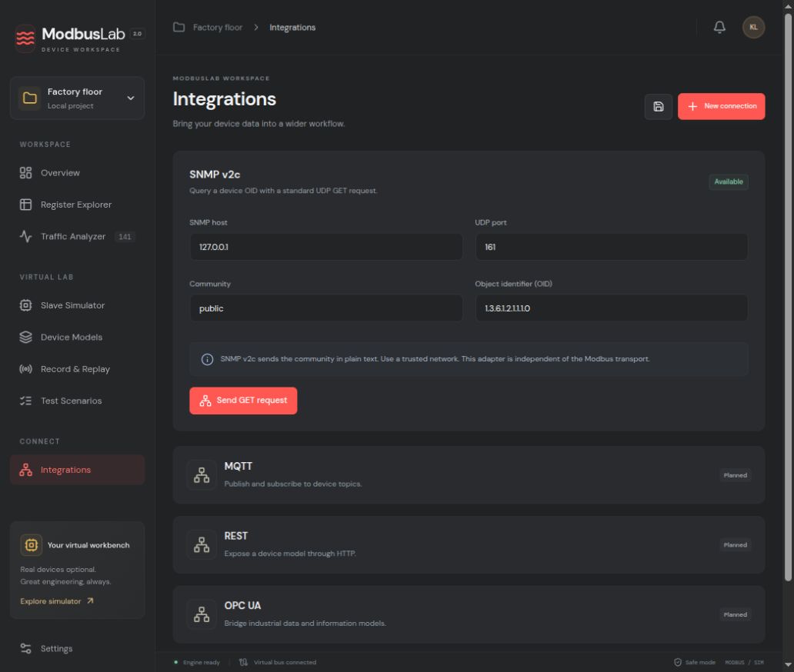Click the save disk icon button

click(659, 106)
